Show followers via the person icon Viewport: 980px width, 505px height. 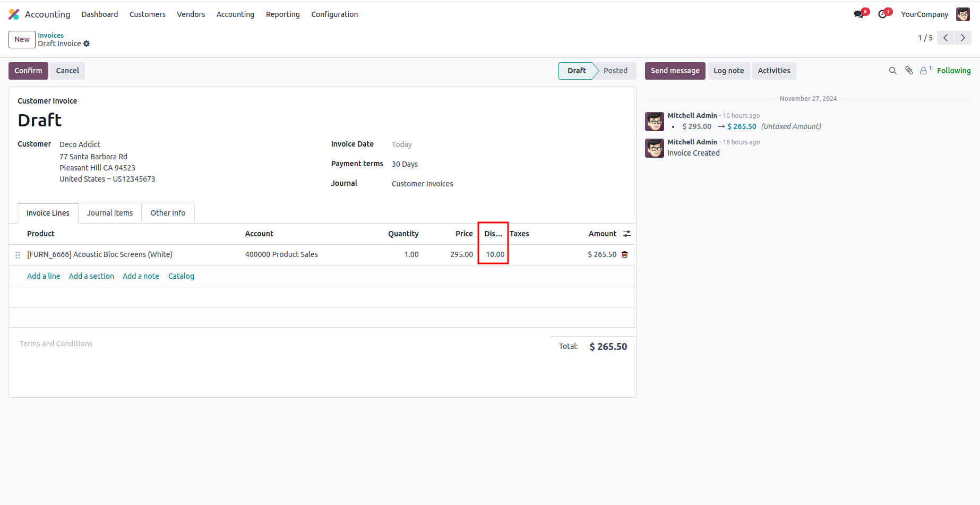coord(924,71)
